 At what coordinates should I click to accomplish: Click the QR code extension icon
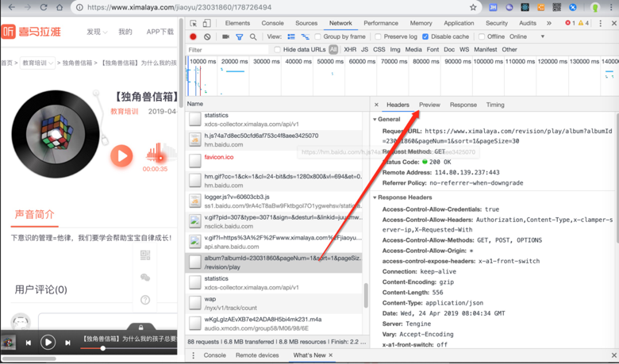pos(556,7)
